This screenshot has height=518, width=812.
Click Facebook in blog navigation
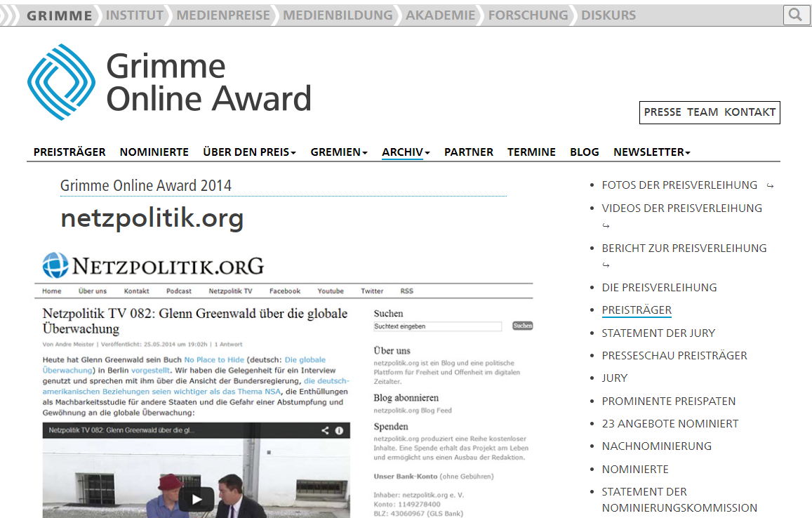285,291
